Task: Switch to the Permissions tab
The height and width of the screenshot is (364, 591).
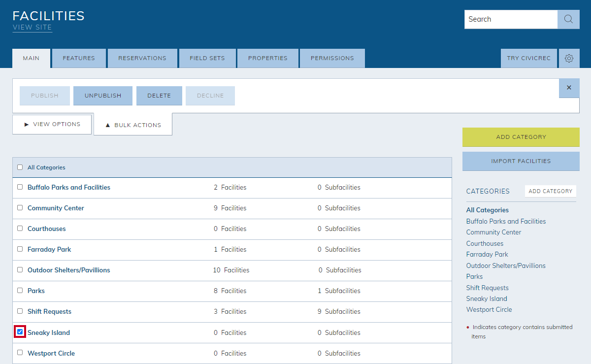Action: (x=332, y=58)
